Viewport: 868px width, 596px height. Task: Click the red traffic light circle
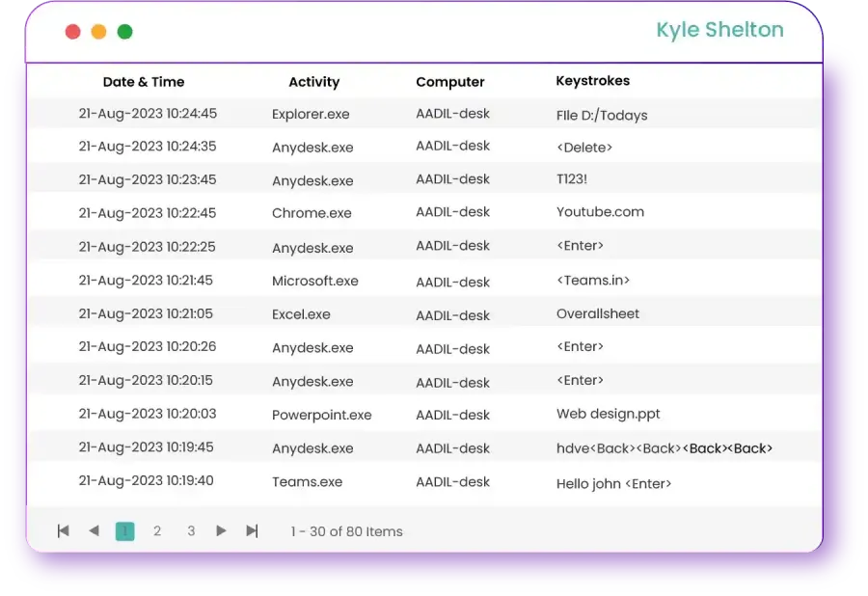pyautogui.click(x=72, y=31)
